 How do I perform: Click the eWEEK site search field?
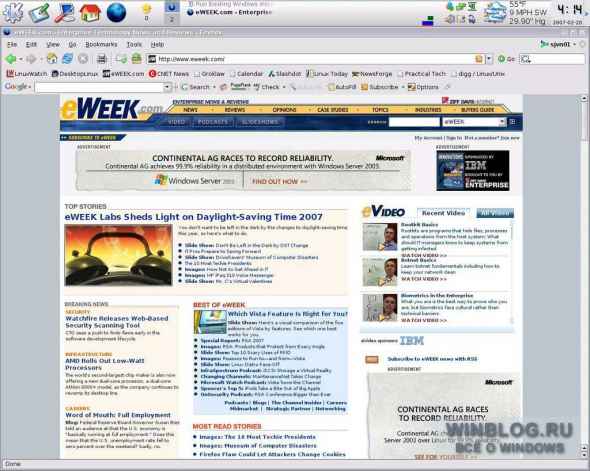click(414, 122)
